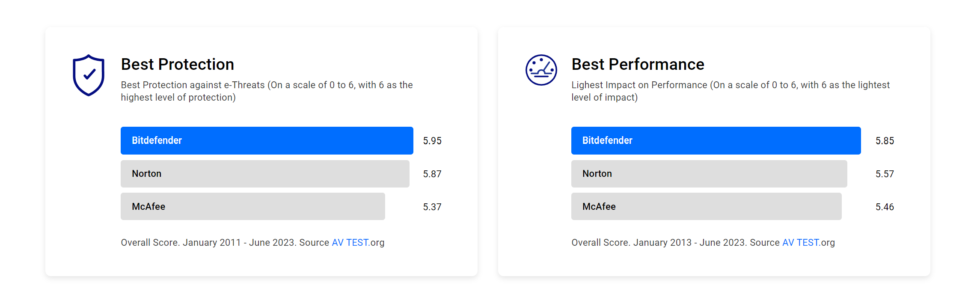Click the Best Performance heading

(x=638, y=64)
